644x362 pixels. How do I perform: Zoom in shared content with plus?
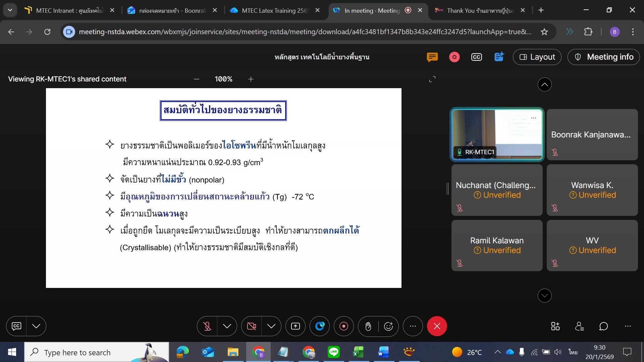coord(251,79)
